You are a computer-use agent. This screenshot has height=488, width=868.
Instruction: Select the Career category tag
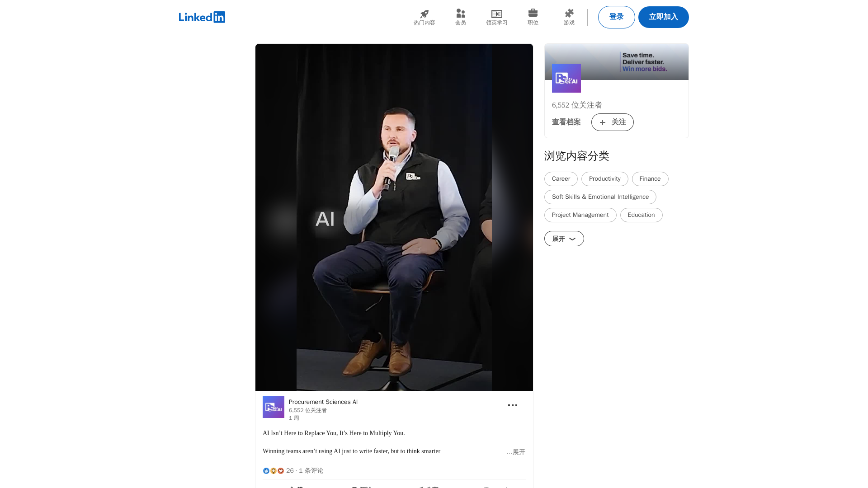click(561, 179)
